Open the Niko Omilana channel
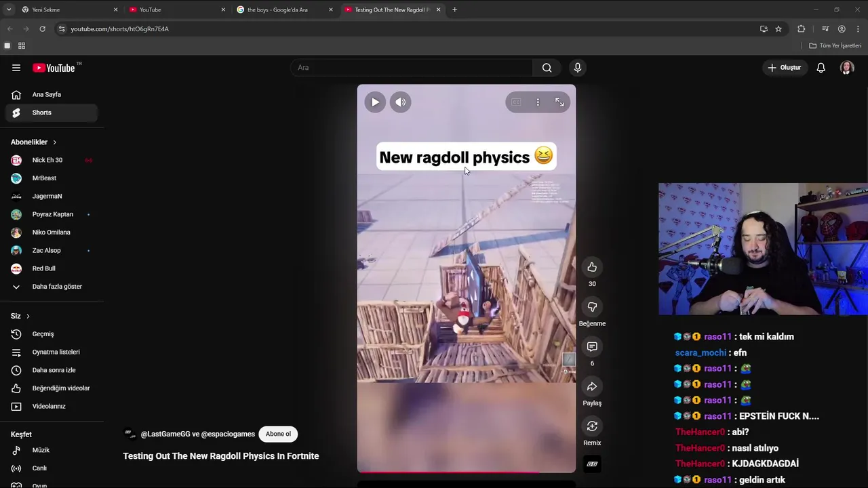Viewport: 868px width, 488px height. (x=52, y=232)
